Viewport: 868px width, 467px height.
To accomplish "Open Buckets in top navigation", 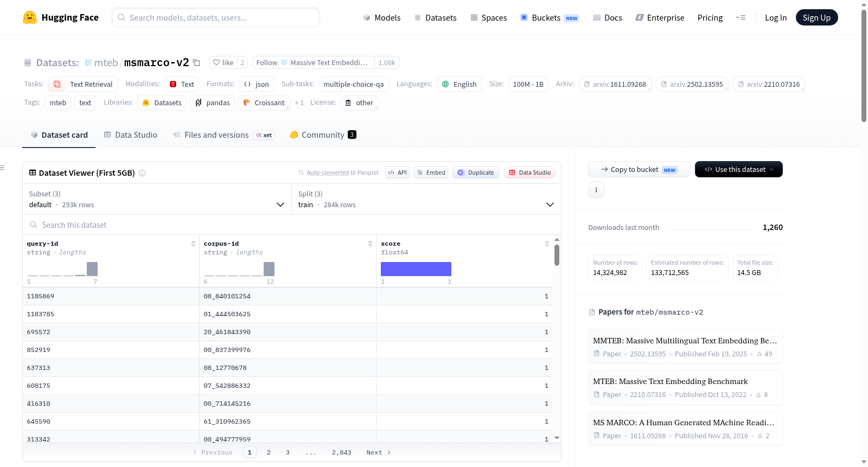I will tap(550, 18).
